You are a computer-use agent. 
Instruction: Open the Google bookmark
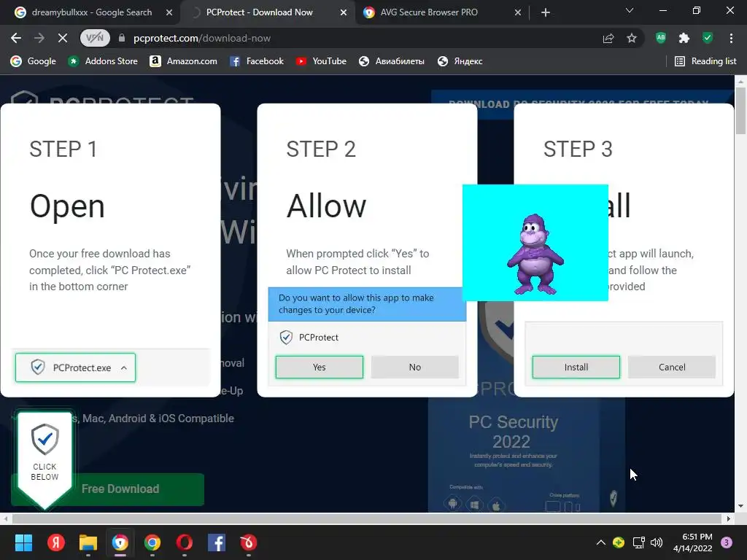34,61
